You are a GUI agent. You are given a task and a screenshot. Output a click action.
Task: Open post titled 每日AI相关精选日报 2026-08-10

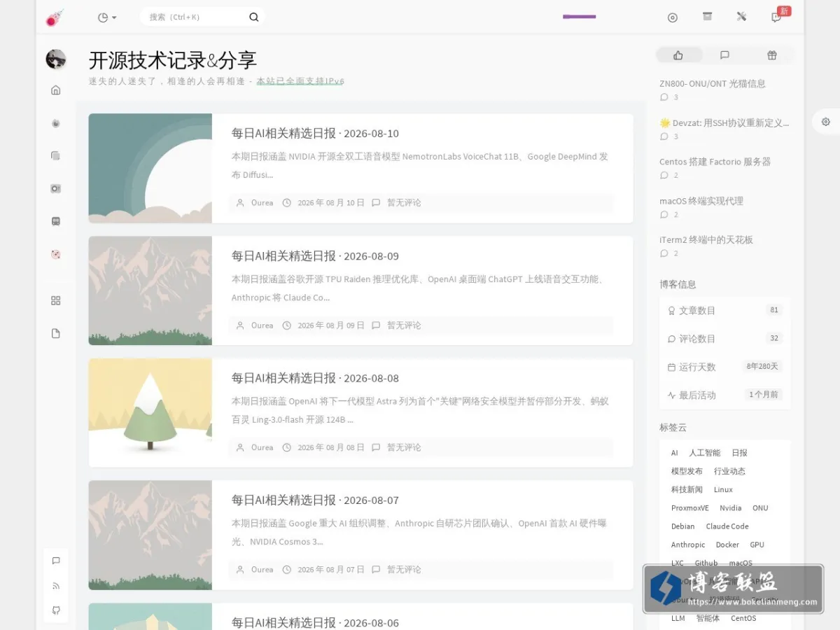click(315, 133)
